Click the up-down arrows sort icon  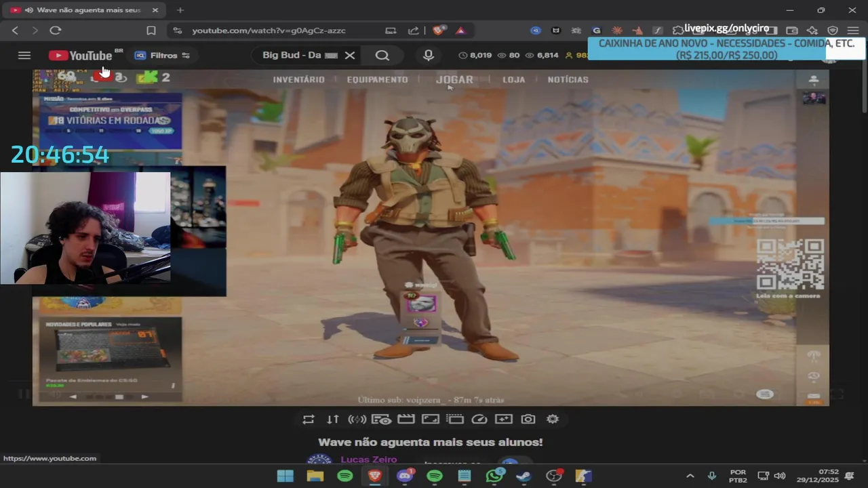(333, 420)
